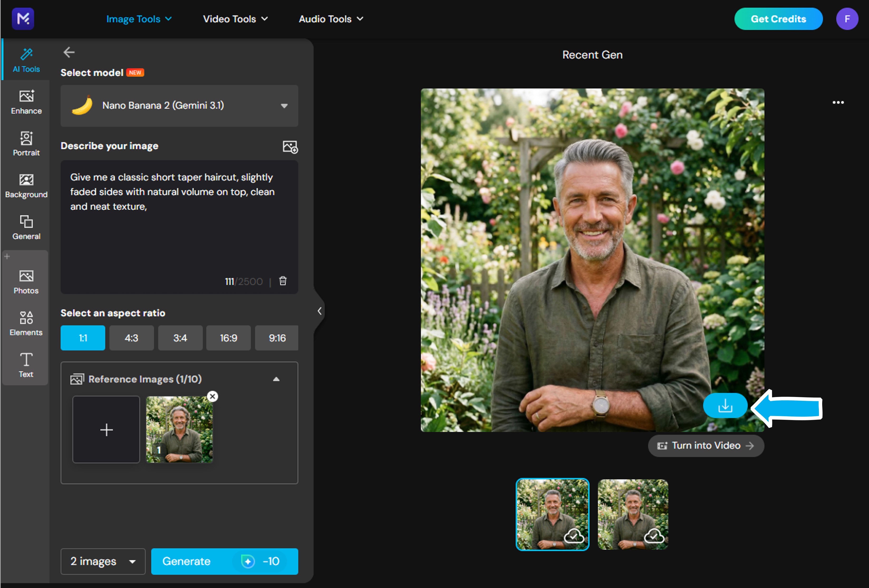Screen dimensions: 869x588
Task: Open the Elements panel
Action: [x=26, y=323]
